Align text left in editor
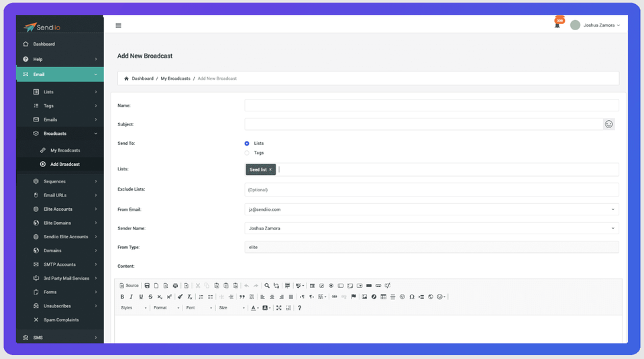 pos(262,297)
